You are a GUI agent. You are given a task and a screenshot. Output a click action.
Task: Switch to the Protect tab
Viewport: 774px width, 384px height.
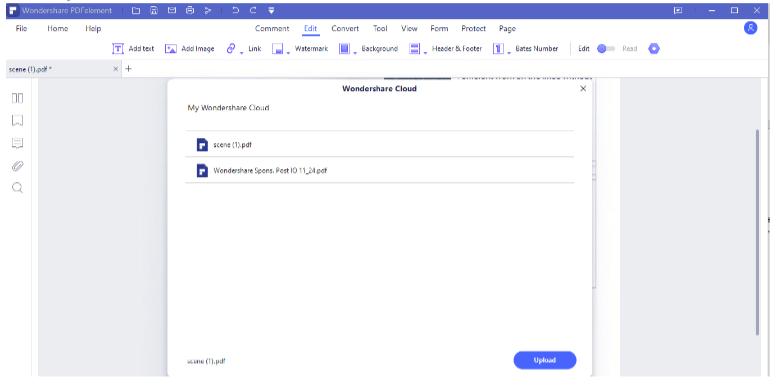[473, 29]
